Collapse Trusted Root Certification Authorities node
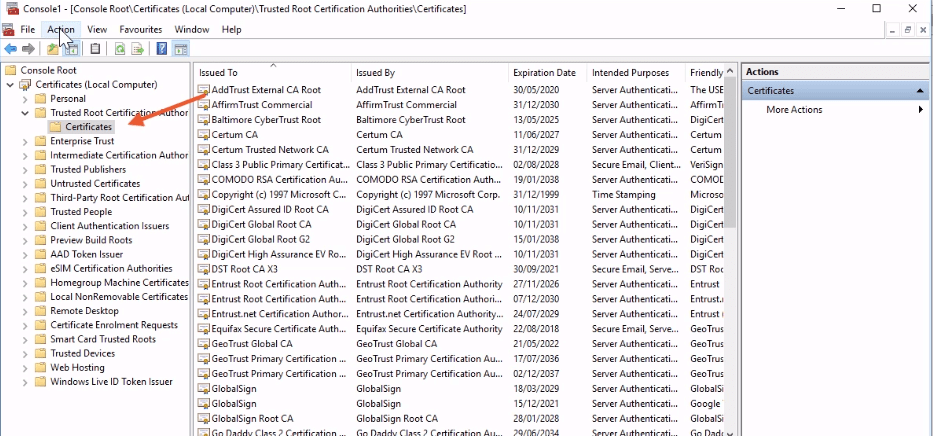This screenshot has height=436, width=933. 25,112
